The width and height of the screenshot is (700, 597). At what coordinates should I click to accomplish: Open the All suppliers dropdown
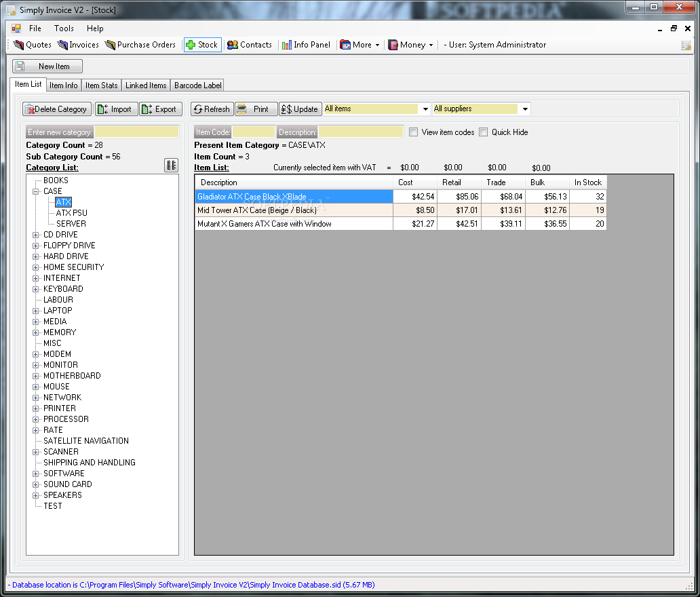tap(524, 109)
